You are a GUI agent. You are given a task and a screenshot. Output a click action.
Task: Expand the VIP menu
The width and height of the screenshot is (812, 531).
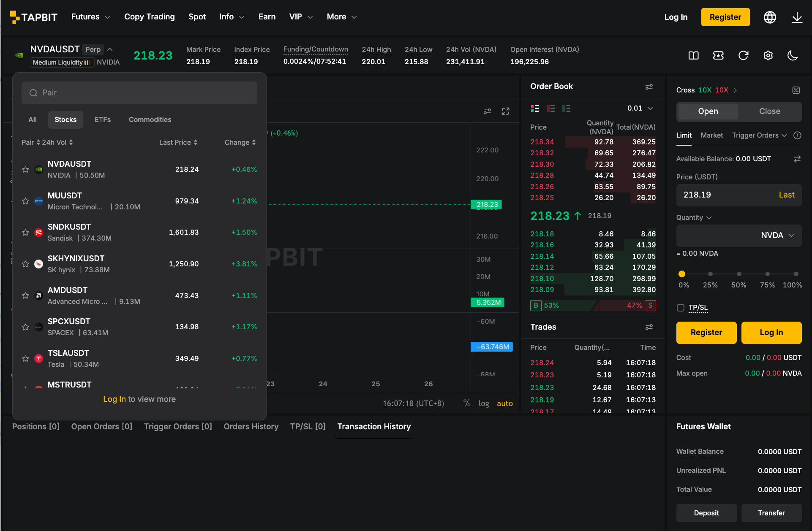(301, 17)
